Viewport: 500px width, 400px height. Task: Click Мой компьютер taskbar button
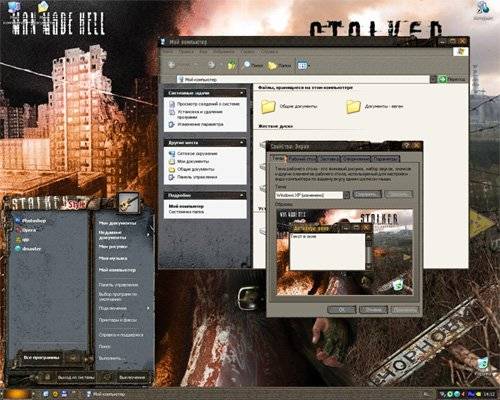point(107,394)
